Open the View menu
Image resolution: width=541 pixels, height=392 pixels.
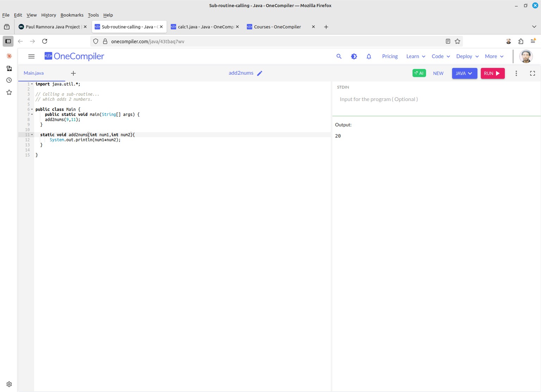32,15
